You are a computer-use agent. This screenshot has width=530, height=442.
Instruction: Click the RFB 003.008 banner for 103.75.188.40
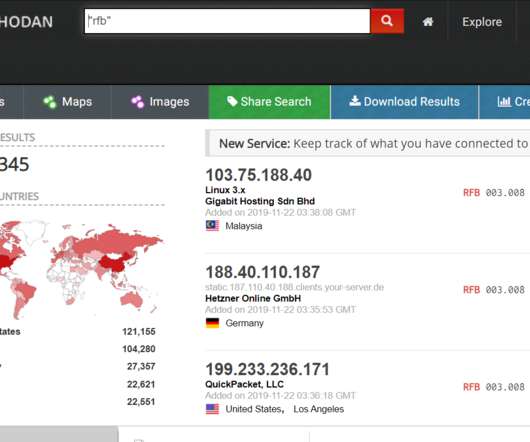(494, 193)
